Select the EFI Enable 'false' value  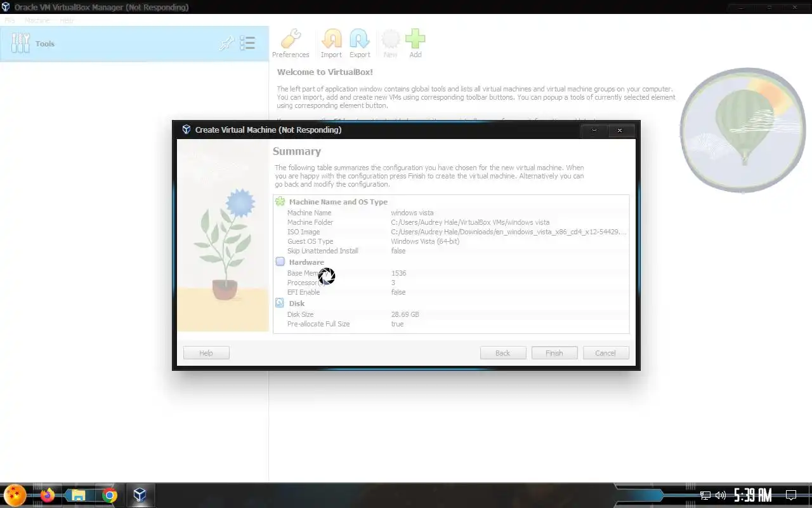click(398, 292)
